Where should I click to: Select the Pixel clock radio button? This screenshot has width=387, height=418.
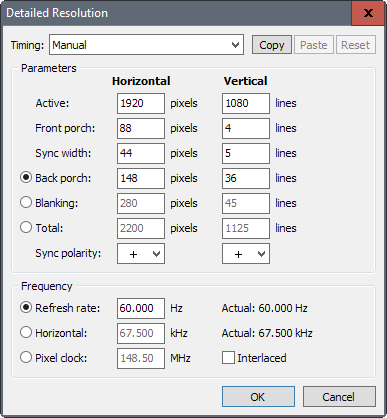(x=26, y=357)
